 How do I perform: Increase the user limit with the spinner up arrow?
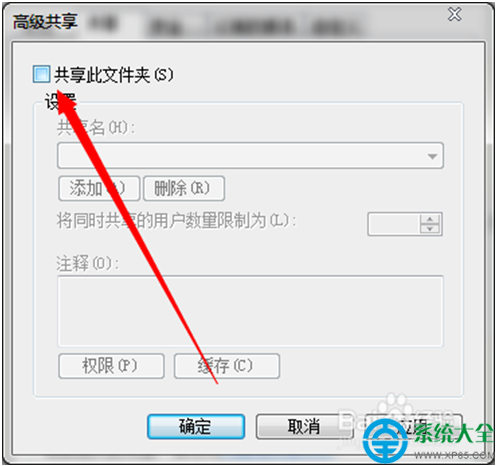[430, 219]
